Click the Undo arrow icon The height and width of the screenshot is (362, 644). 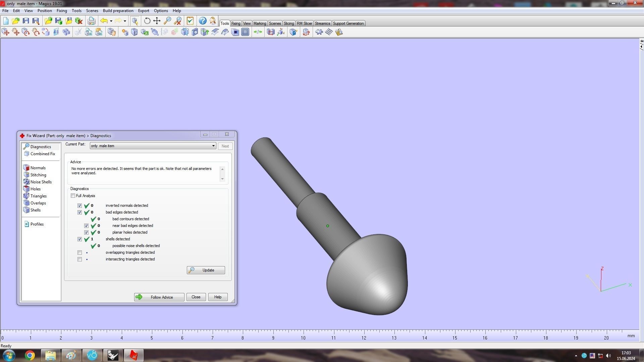coord(104,21)
